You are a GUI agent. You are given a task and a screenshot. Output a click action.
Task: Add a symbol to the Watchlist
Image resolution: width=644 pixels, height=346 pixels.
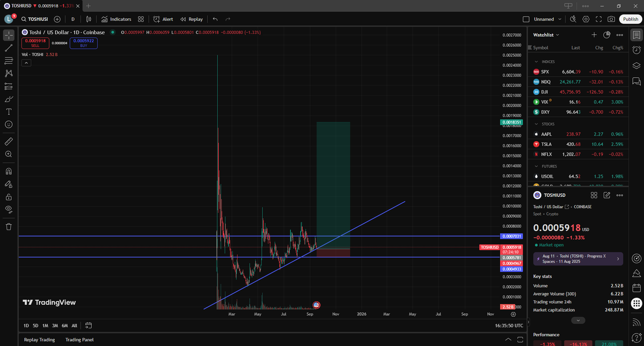pos(594,35)
